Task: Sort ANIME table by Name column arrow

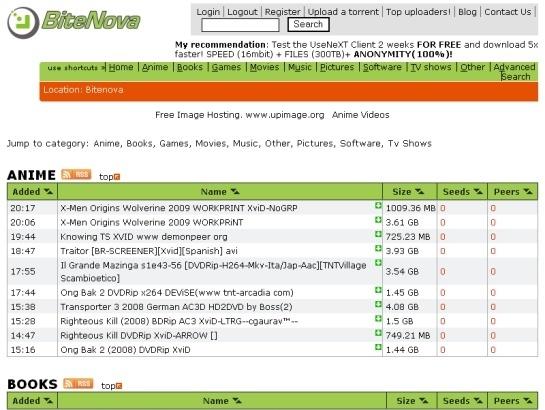Action: [235, 191]
